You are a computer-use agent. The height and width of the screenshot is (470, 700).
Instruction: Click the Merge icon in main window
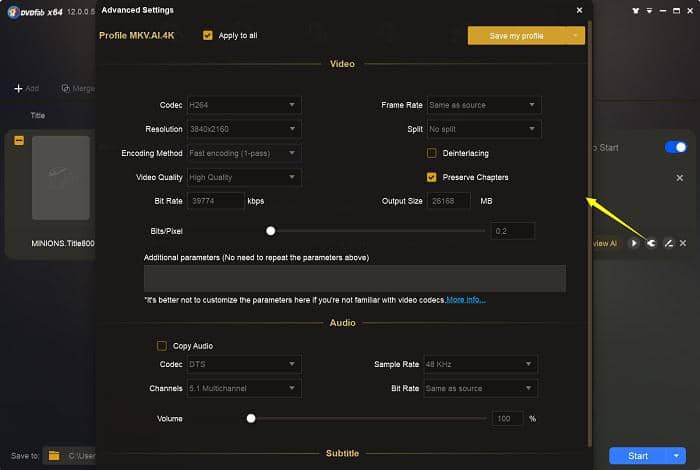pos(65,88)
